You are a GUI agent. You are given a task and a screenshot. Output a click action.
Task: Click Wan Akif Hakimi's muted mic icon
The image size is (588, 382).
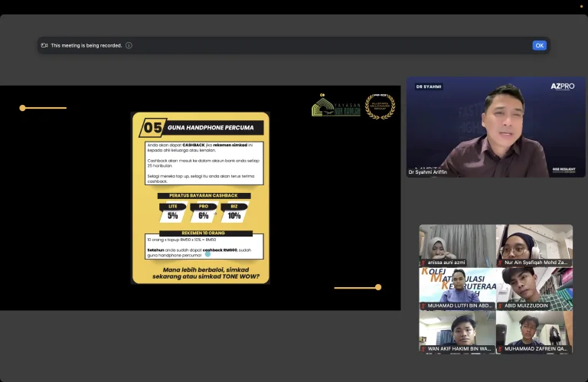click(423, 349)
